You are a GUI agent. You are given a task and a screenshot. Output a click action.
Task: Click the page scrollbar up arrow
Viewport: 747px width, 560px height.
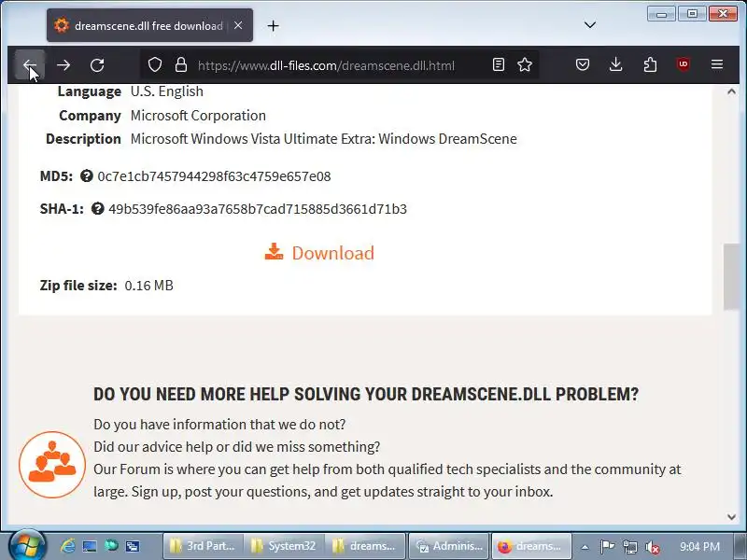point(732,91)
